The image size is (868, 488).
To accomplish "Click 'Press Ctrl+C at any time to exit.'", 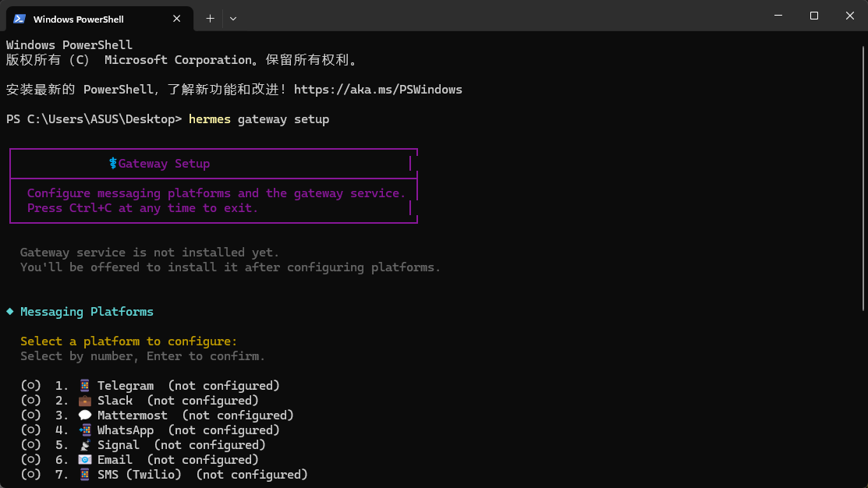I will point(143,209).
